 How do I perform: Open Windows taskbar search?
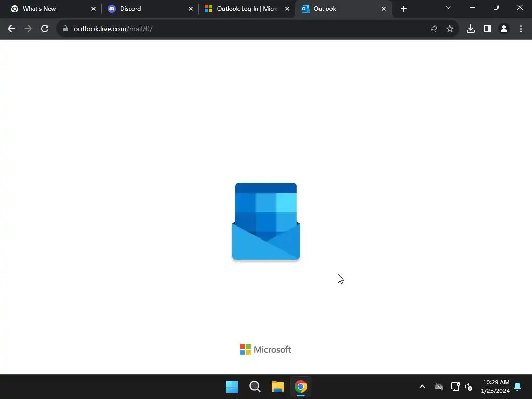(x=255, y=387)
